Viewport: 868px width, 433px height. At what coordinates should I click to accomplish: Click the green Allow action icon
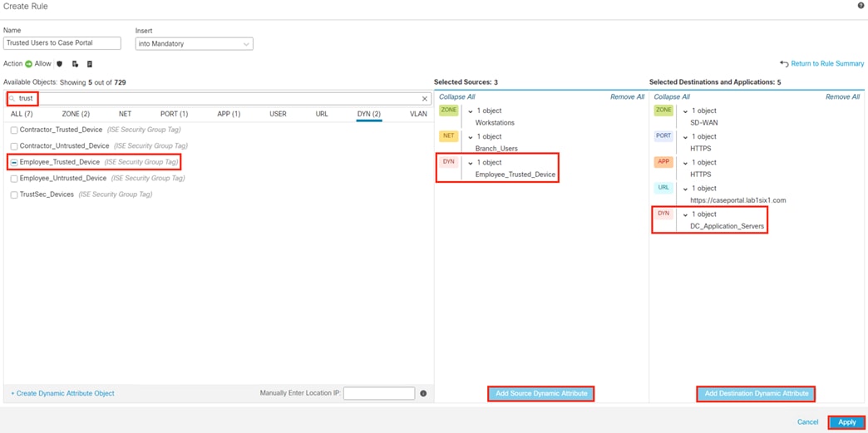coord(29,64)
